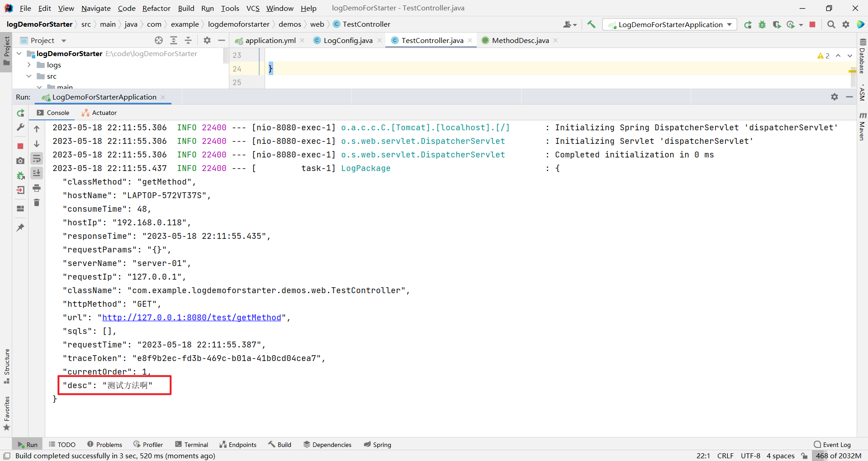Take a thread dump with camera icon
Viewport: 868px width, 461px height.
coord(20,161)
